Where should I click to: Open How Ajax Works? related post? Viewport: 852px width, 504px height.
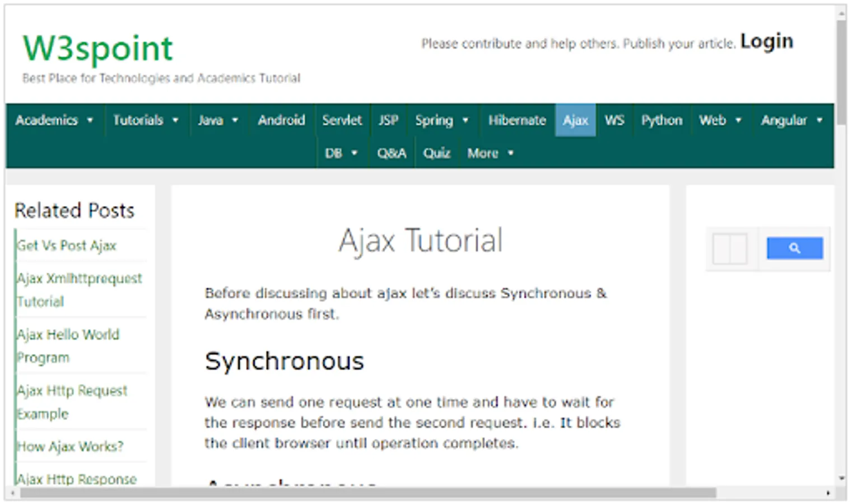tap(70, 446)
